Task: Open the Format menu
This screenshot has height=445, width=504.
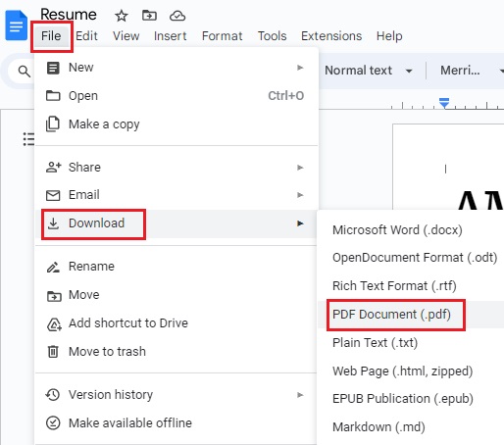Action: tap(223, 36)
